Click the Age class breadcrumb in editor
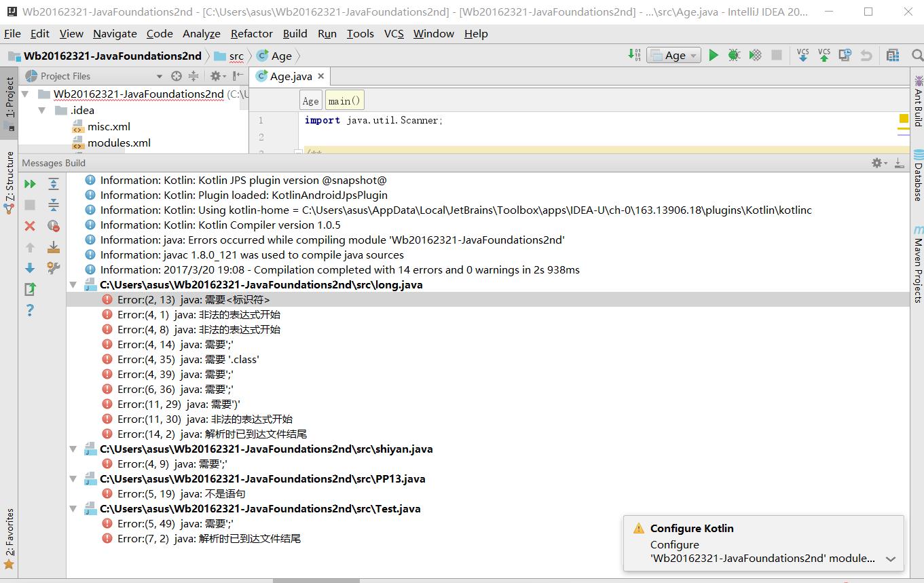 click(x=310, y=101)
